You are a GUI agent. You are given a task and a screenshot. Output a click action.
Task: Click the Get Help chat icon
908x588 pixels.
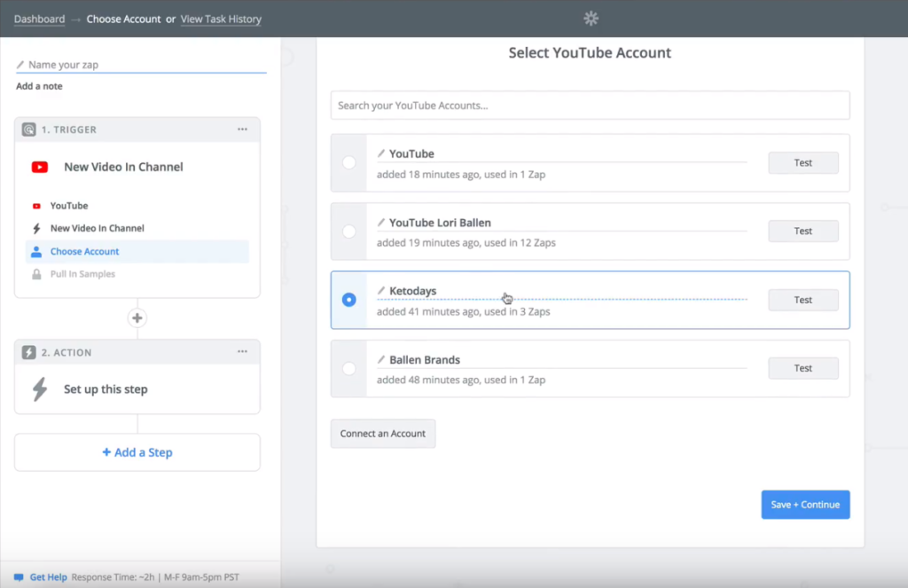[19, 577]
